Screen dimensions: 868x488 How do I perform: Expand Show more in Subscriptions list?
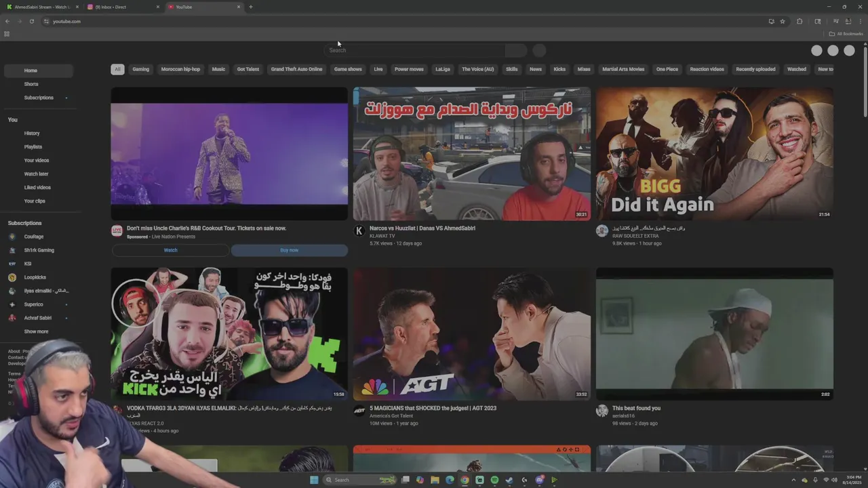click(38, 331)
